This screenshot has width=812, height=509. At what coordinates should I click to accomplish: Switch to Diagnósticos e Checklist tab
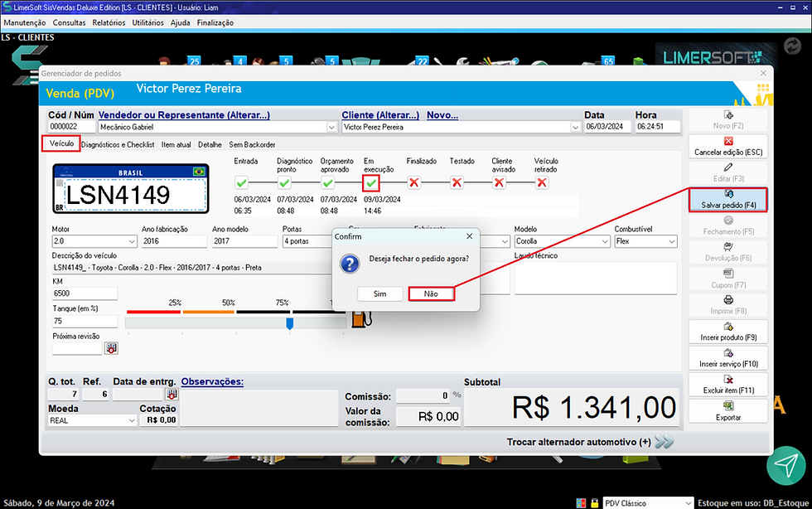point(118,144)
